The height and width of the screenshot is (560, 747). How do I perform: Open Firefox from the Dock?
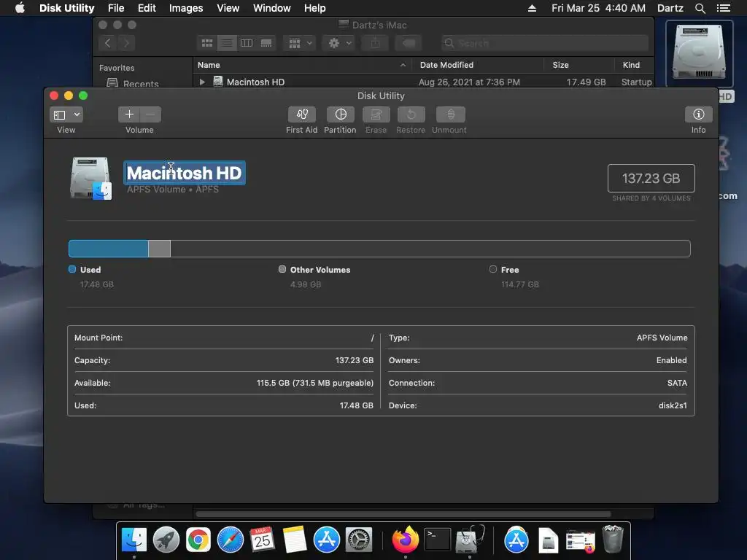(x=406, y=540)
